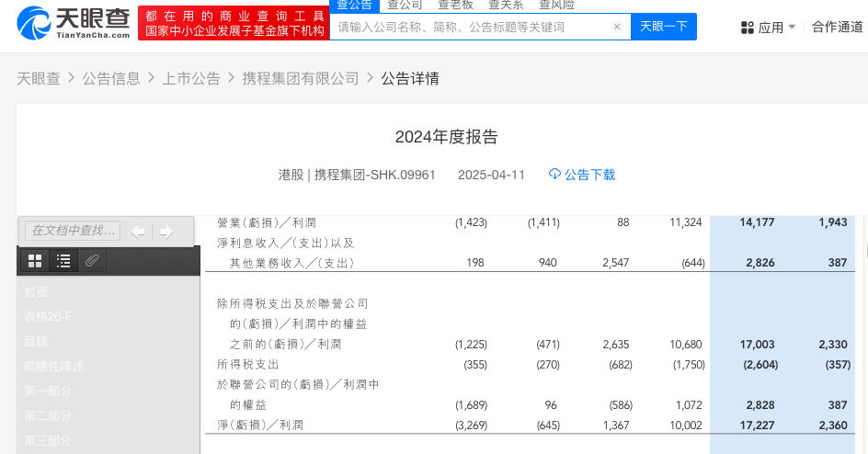Select the 2024年度报告 title text
Screen dimensions: 868x454
(447, 137)
